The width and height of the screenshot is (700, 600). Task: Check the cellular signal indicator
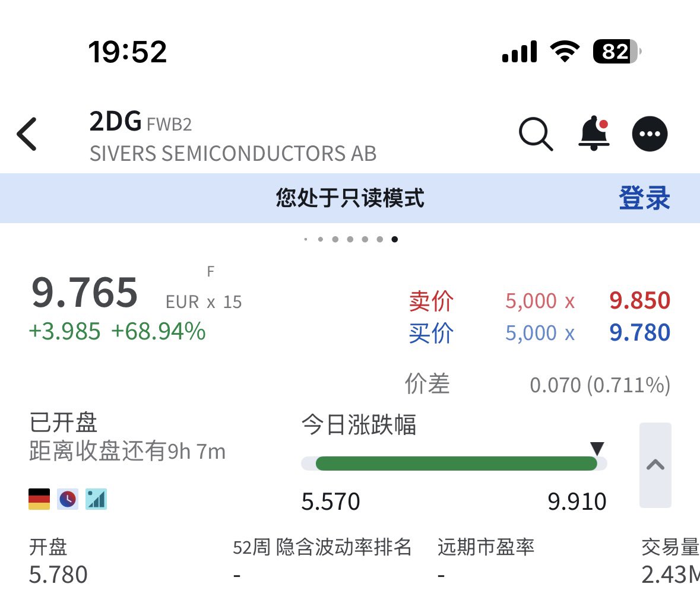click(519, 51)
